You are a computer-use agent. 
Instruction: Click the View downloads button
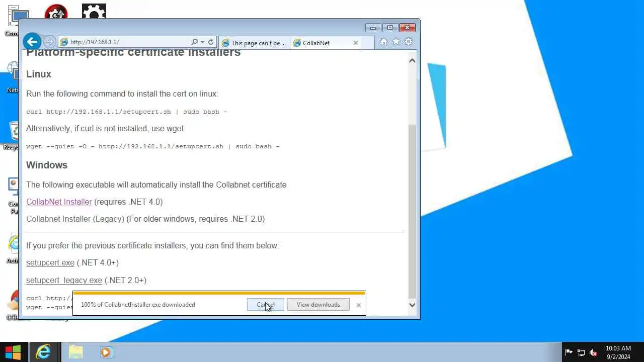pos(318,305)
